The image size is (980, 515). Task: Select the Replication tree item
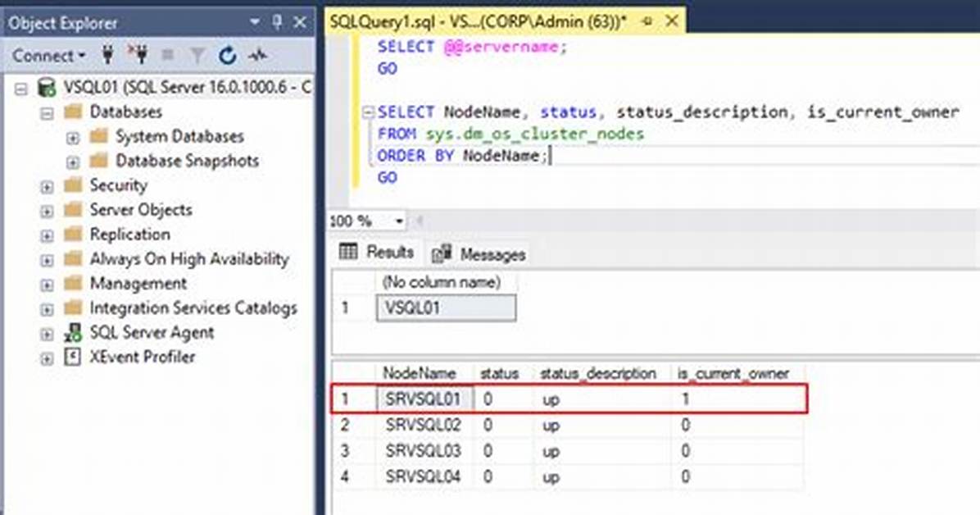pyautogui.click(x=129, y=234)
